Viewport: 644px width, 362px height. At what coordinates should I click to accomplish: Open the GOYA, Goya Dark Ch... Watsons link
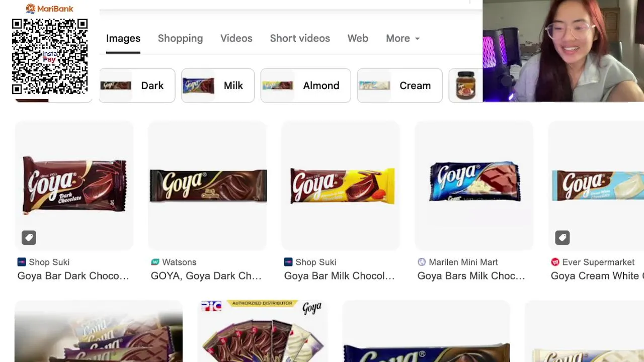206,276
